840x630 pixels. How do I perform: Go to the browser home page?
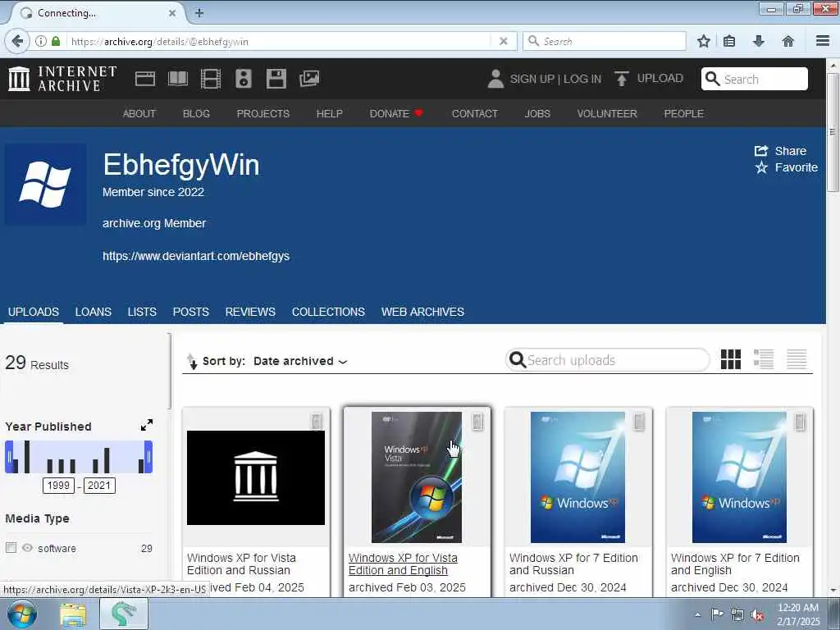point(788,41)
